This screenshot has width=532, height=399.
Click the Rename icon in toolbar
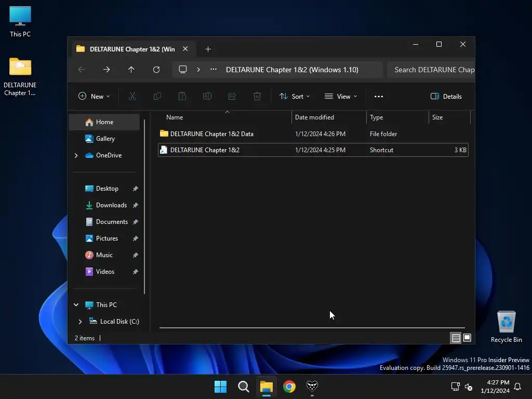[x=207, y=96]
